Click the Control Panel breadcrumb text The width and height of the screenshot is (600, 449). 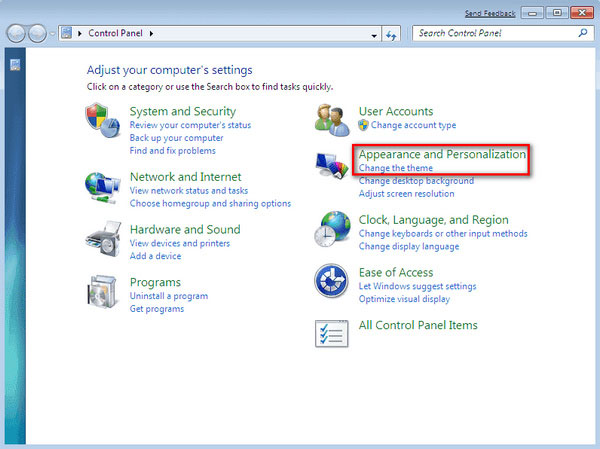point(115,33)
